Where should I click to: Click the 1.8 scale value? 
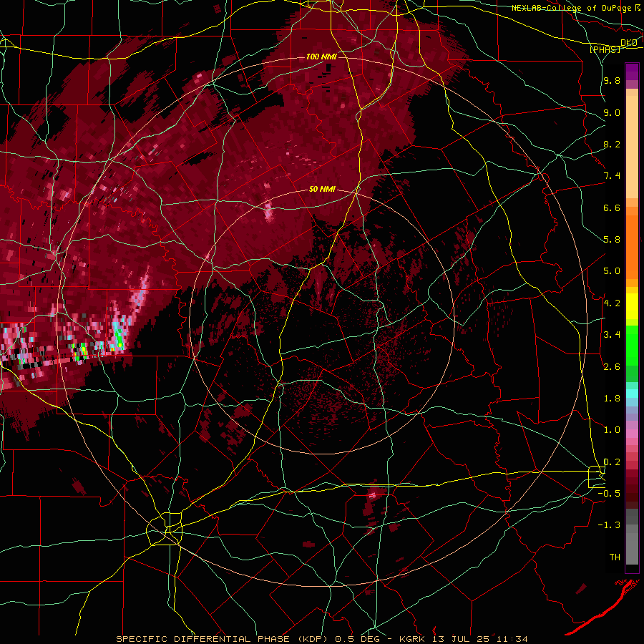pos(612,399)
